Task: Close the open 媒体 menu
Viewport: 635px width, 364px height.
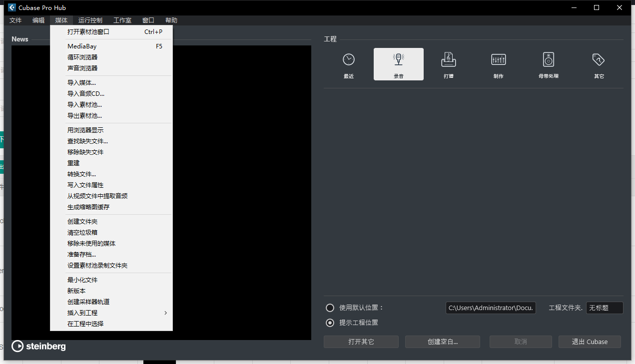Action: (61, 20)
